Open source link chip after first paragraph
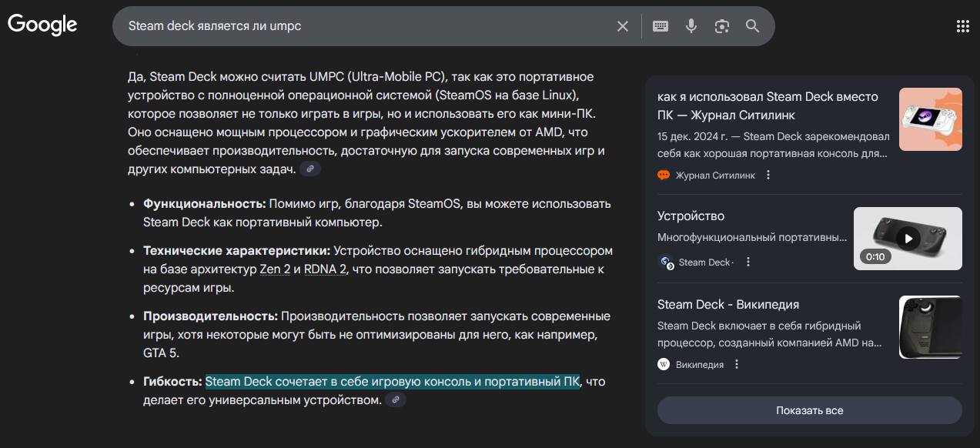This screenshot has width=980, height=448. click(310, 169)
